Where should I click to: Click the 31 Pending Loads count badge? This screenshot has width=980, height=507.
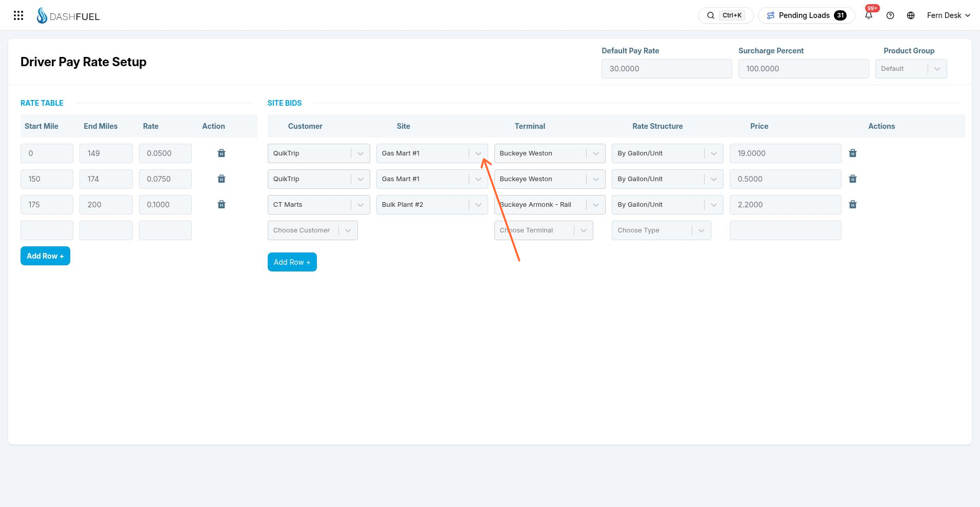click(x=840, y=15)
